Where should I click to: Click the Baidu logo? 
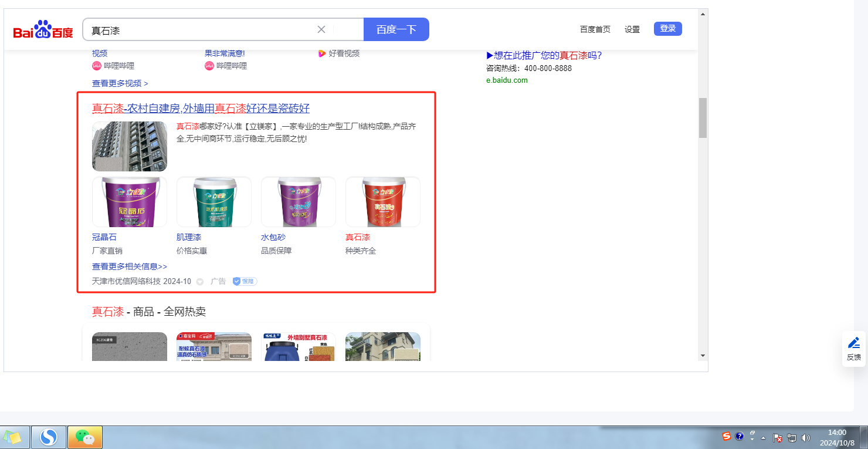coord(43,29)
